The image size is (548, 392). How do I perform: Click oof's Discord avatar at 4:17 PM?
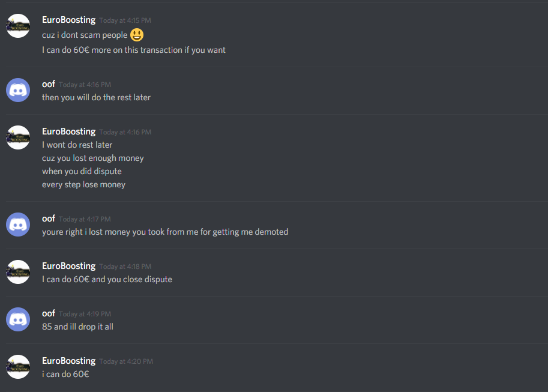pos(18,225)
